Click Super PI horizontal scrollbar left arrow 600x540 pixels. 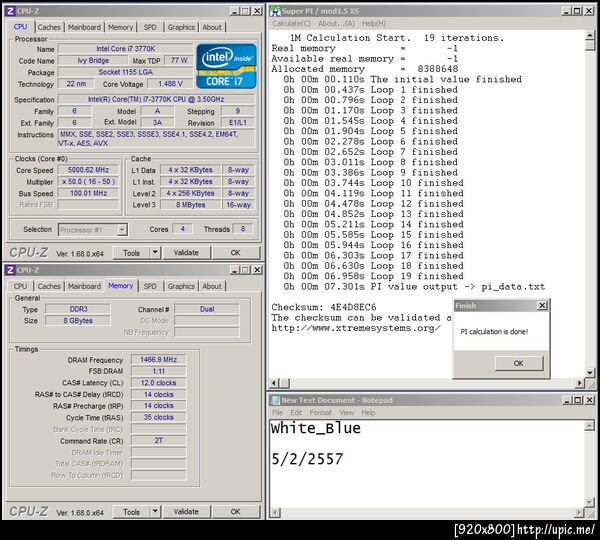[274, 383]
